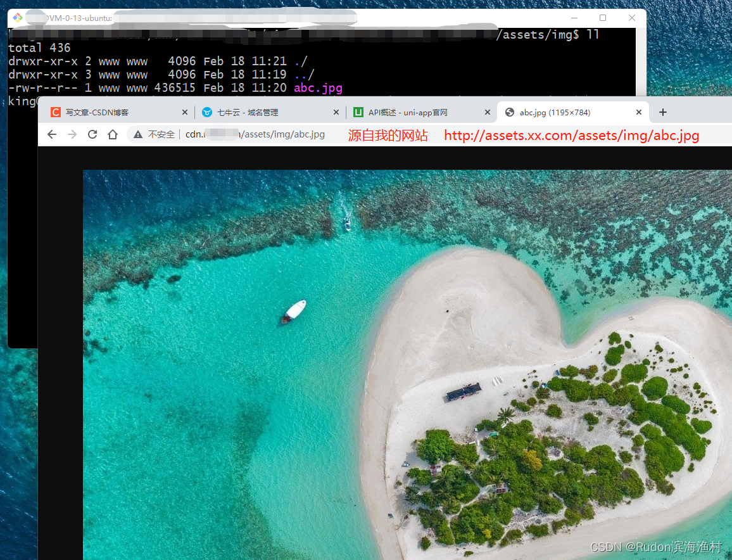Click the displayed heart island image
The width and height of the screenshot is (732, 560).
click(x=407, y=365)
